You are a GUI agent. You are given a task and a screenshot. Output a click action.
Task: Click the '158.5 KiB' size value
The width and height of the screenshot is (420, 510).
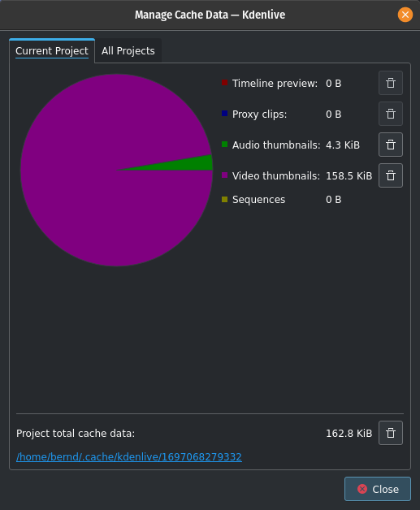tap(349, 176)
